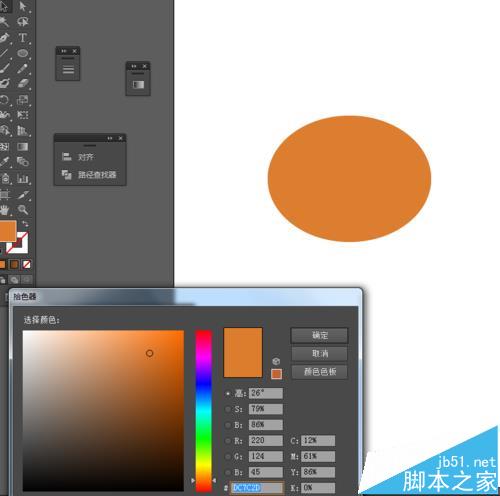The height and width of the screenshot is (496, 500).
Task: Click the orange ellipse on the canvas
Action: click(x=349, y=179)
